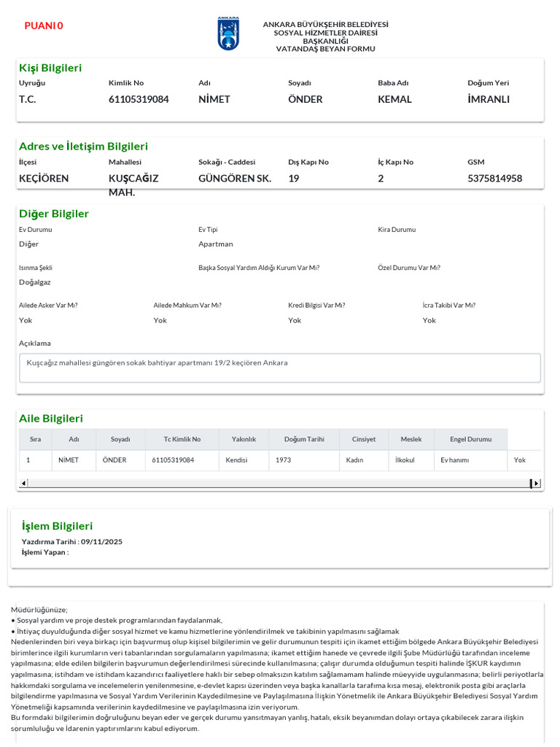Click the surname ÖNDER under Soyadı label
Viewport: 560px width, 747px height.
pyautogui.click(x=306, y=99)
